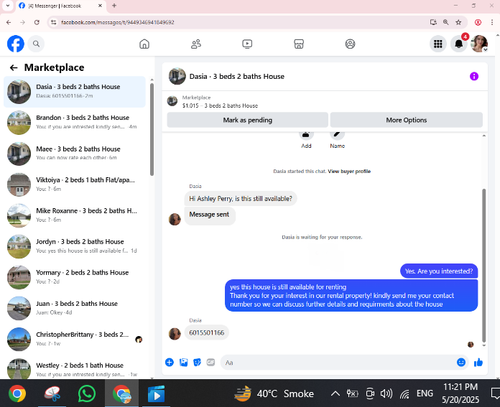
Task: Click the browser address bar URL
Action: click(x=117, y=22)
